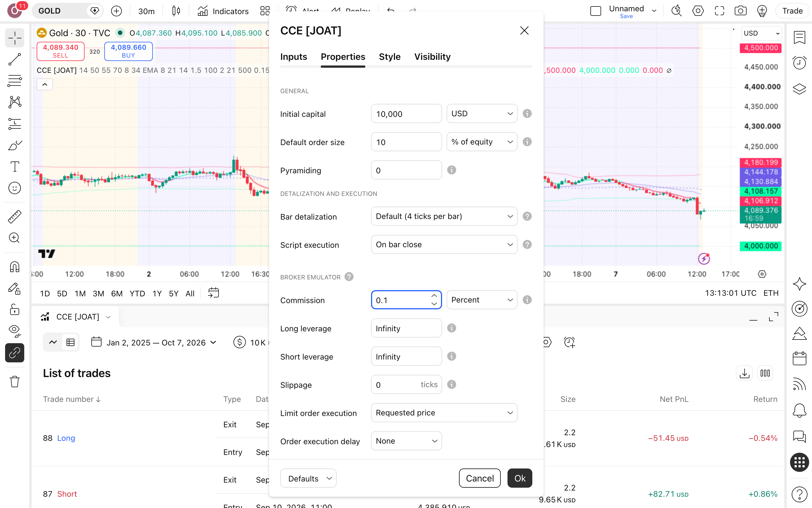Open the Defaults dropdown button
Screen dimensions: 812x508
click(x=308, y=478)
